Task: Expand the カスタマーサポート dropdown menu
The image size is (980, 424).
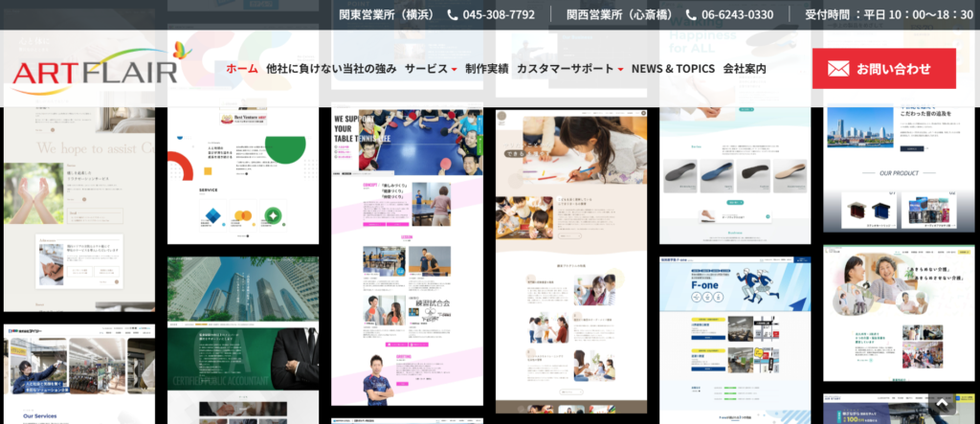Action: point(570,69)
